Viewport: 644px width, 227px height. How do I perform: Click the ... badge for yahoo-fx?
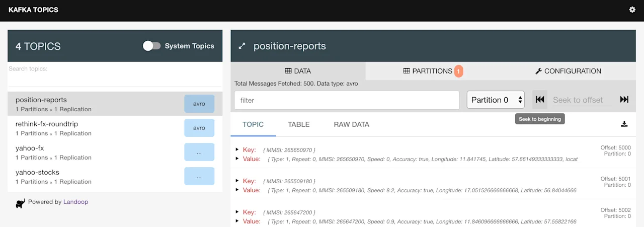point(199,152)
